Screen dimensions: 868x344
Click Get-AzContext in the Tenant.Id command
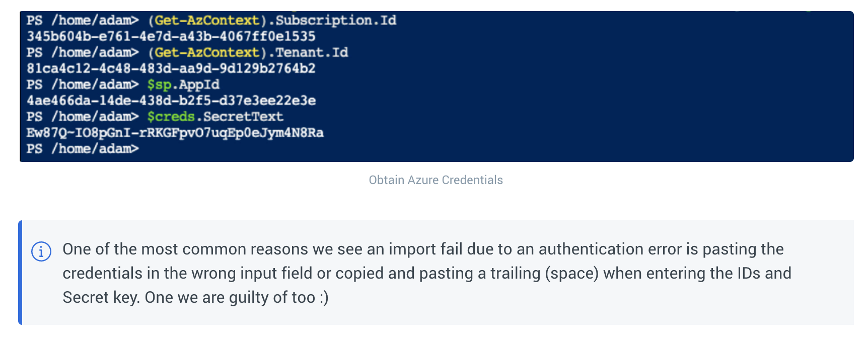pos(206,52)
